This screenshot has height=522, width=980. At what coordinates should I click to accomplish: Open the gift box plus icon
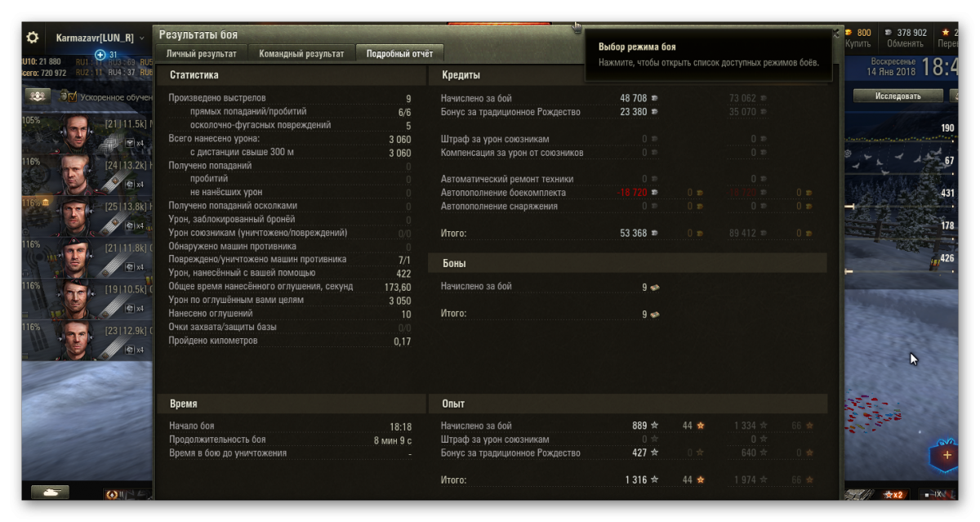947,455
